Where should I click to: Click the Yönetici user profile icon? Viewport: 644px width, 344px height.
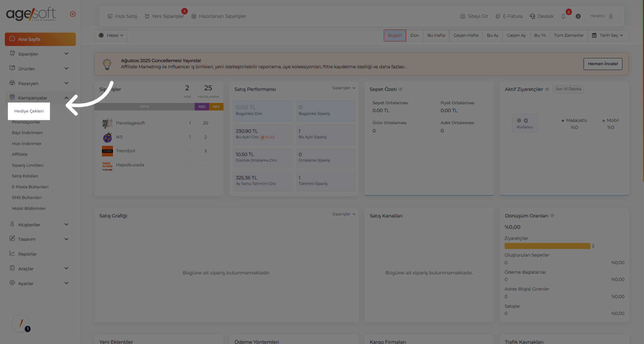click(611, 16)
